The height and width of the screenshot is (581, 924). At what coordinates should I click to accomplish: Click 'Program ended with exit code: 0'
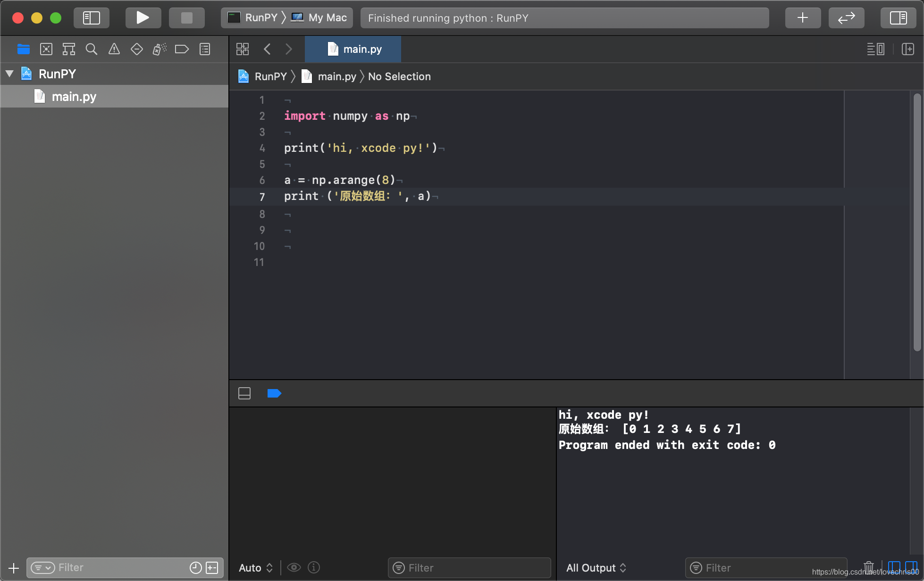pyautogui.click(x=667, y=445)
